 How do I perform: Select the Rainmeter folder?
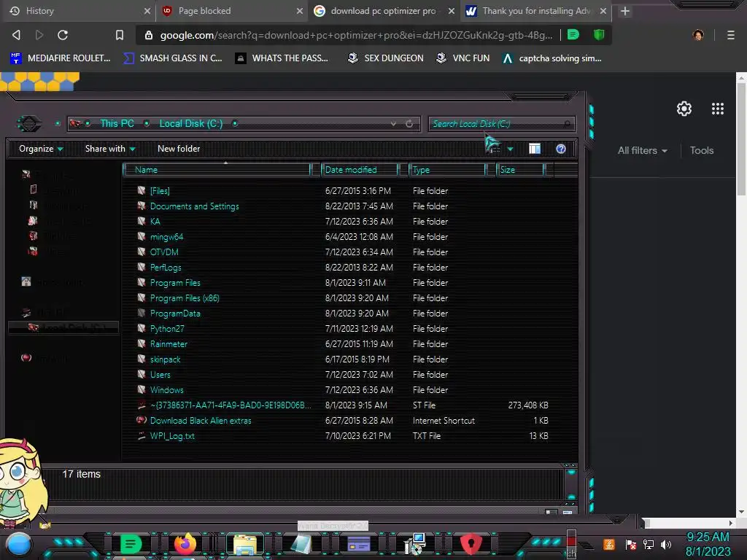click(x=169, y=344)
